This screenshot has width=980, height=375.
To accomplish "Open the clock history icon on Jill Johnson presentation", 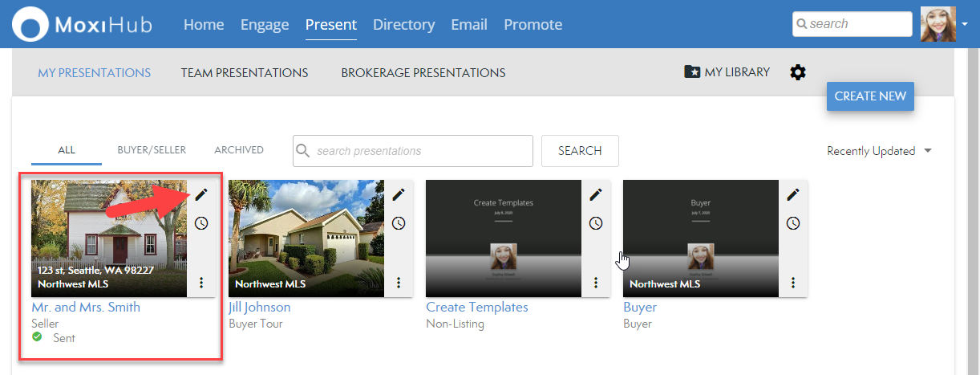I will pos(399,223).
